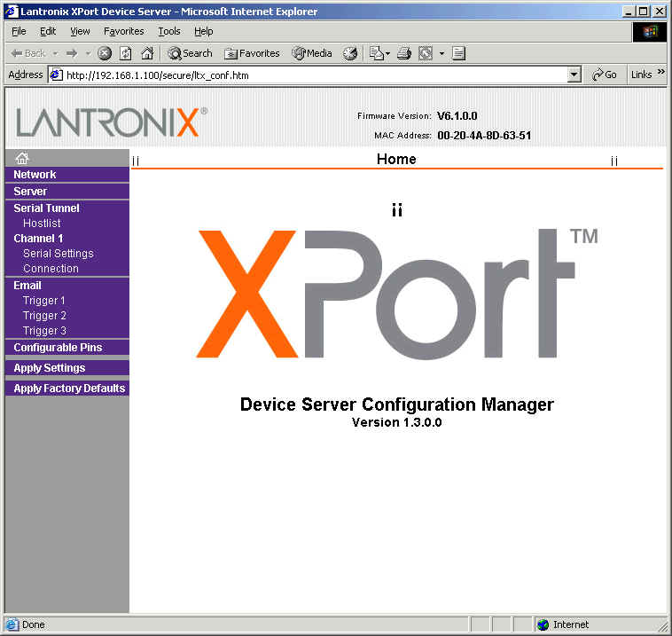The height and width of the screenshot is (636, 672).
Task: Open Email Trigger 1 settings
Action: 43,300
